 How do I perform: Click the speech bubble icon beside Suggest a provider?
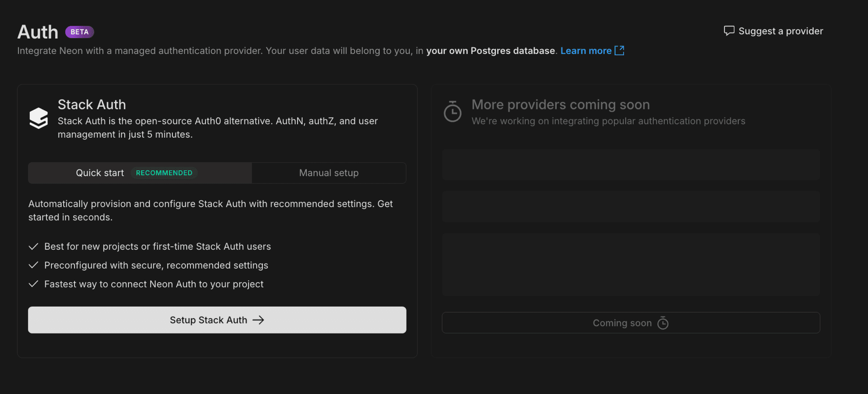[x=729, y=31]
